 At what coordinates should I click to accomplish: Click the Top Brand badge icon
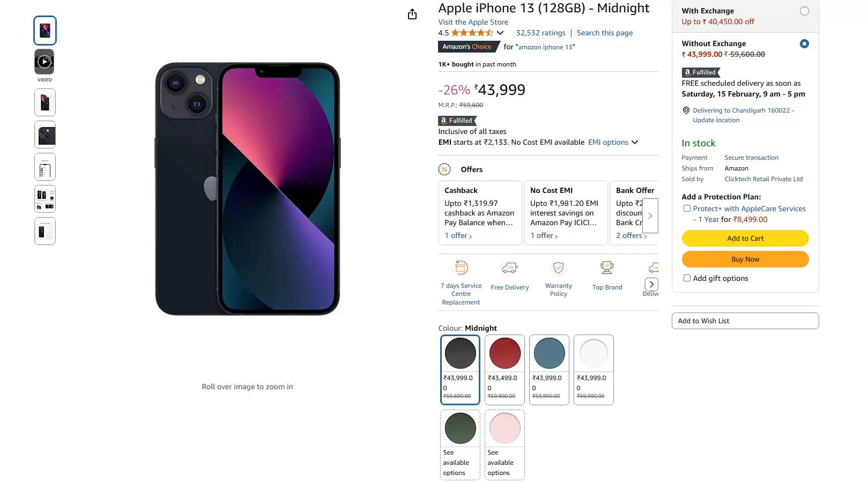click(607, 267)
